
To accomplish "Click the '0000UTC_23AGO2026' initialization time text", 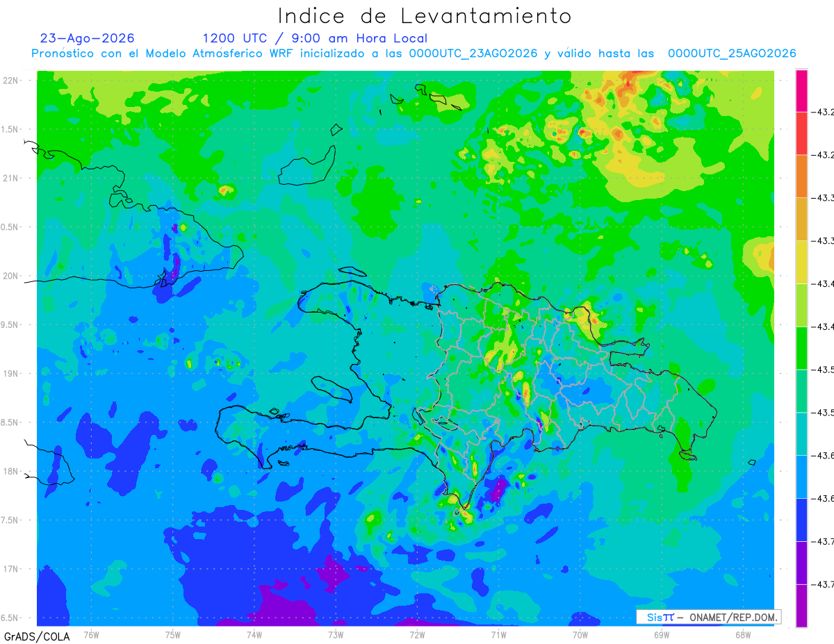I will (x=473, y=53).
